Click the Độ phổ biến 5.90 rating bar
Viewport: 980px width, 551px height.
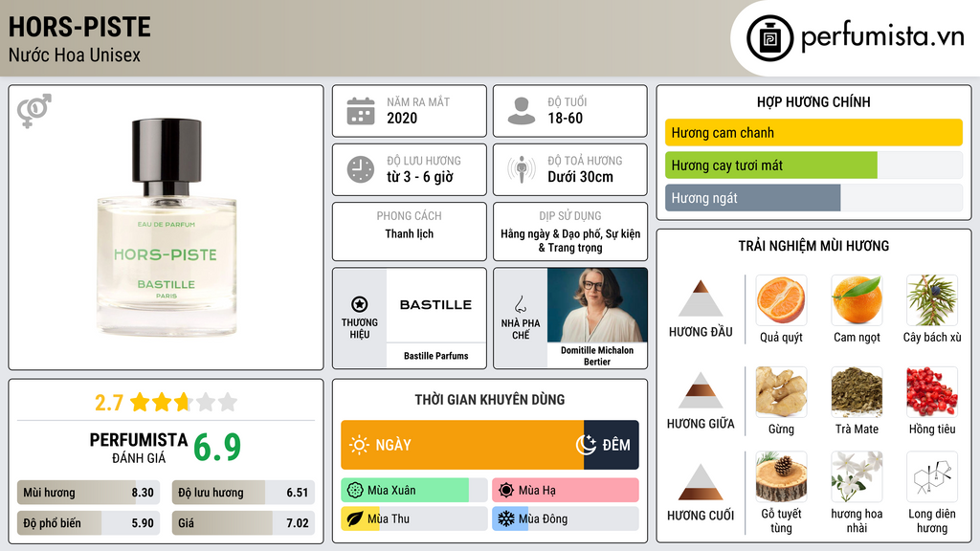point(89,523)
